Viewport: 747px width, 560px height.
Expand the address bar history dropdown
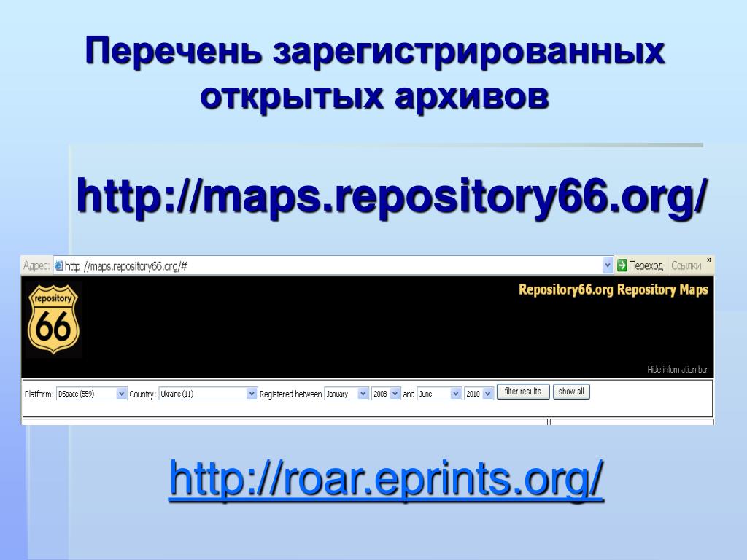click(608, 265)
